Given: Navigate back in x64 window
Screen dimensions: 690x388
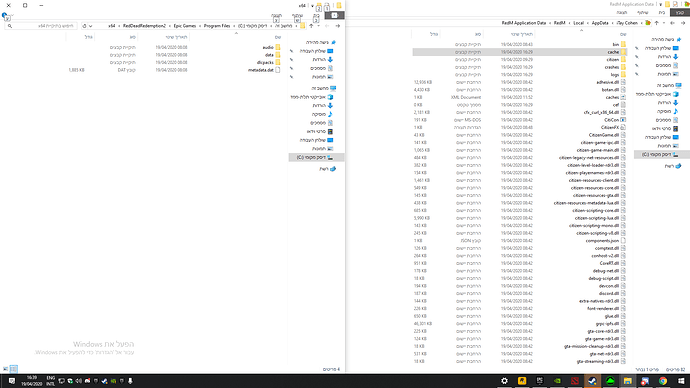Looking at the screenshot, I should (338, 26).
